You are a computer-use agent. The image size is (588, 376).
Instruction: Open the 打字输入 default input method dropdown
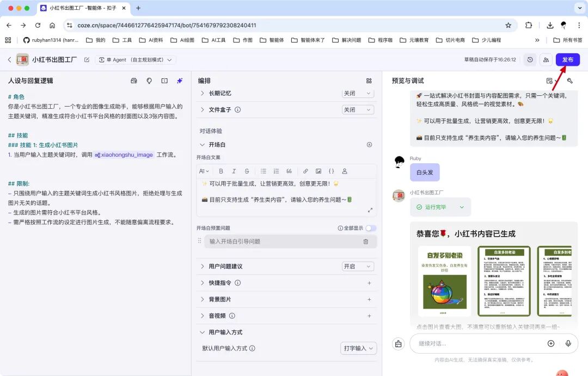coord(358,348)
